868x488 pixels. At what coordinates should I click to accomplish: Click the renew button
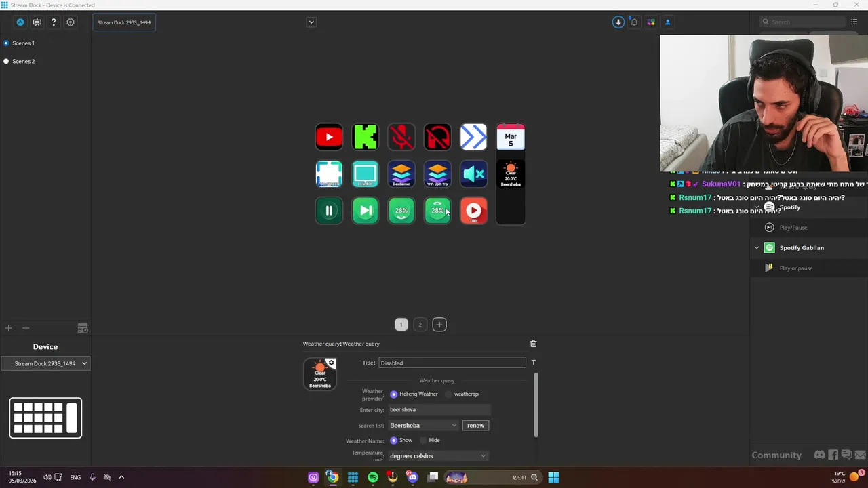pos(475,425)
